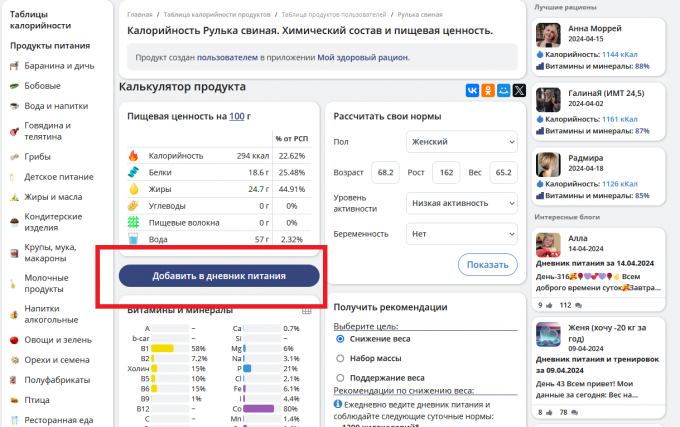The height and width of the screenshot is (427, 680).
Task: Open the Пол gender dropdown
Action: click(461, 142)
